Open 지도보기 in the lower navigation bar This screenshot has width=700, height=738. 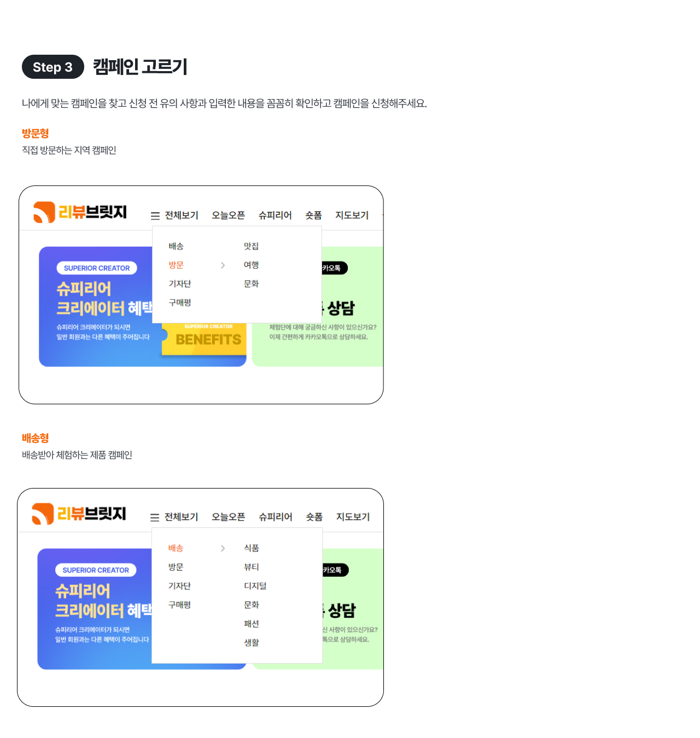tap(353, 517)
